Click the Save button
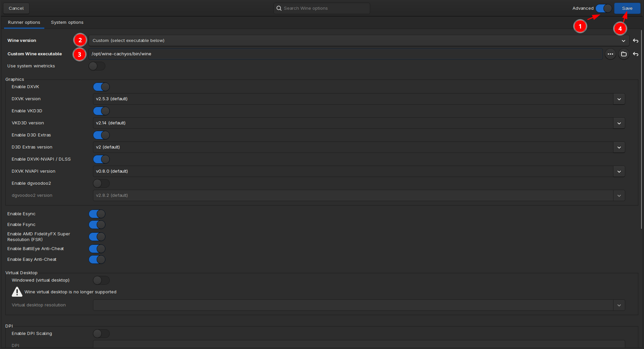 coord(627,8)
